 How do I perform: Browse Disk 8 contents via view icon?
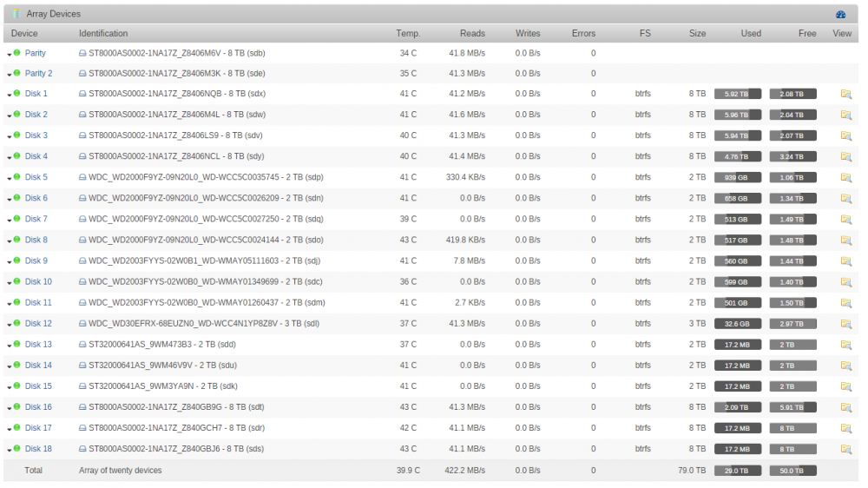pyautogui.click(x=845, y=241)
